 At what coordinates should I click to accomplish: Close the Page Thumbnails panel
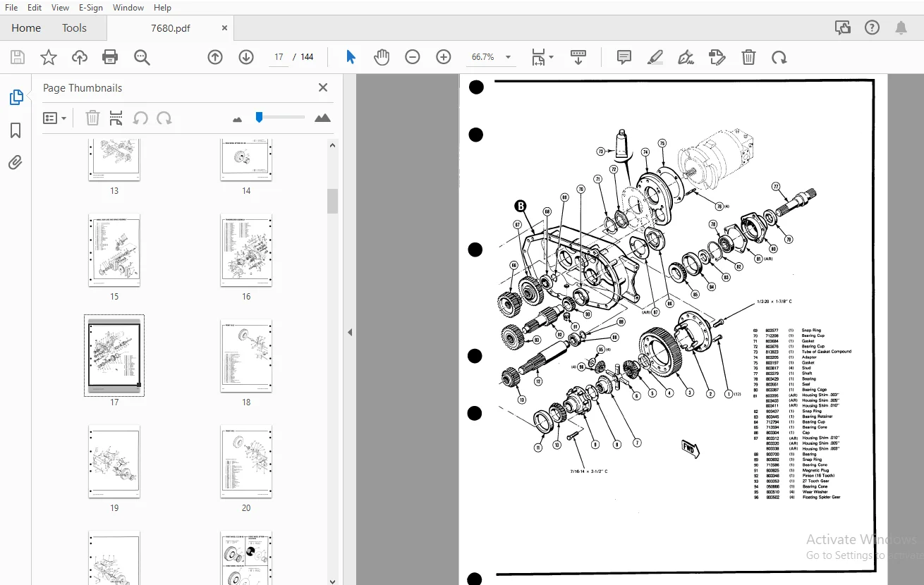click(323, 87)
